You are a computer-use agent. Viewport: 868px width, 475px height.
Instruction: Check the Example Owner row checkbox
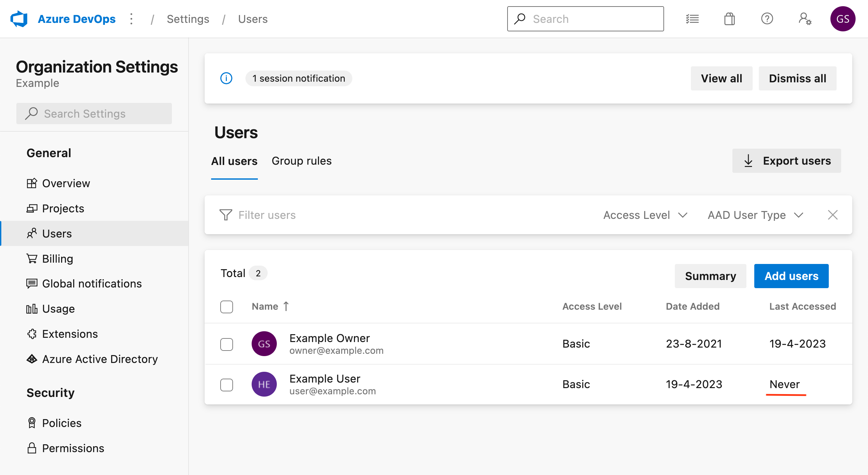pyautogui.click(x=227, y=344)
